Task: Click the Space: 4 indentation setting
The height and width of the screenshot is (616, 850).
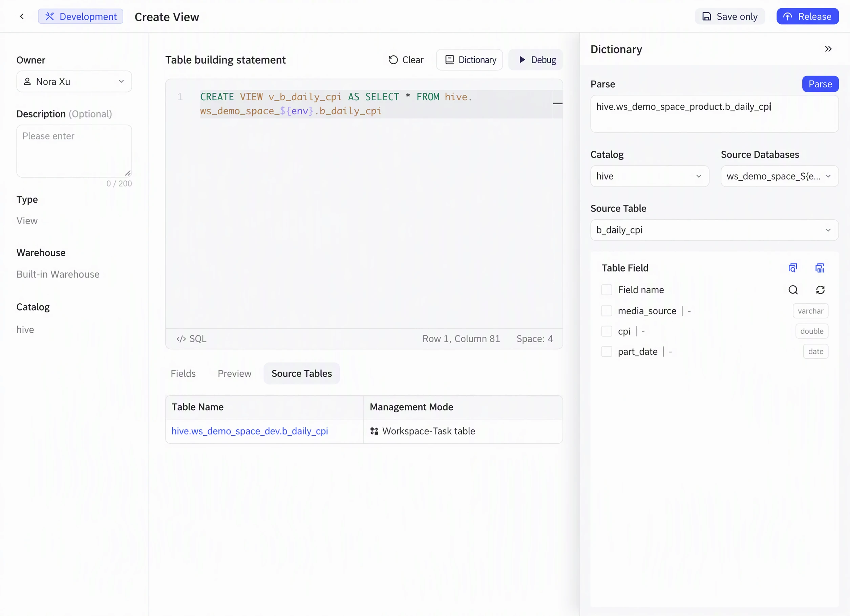Action: (534, 339)
